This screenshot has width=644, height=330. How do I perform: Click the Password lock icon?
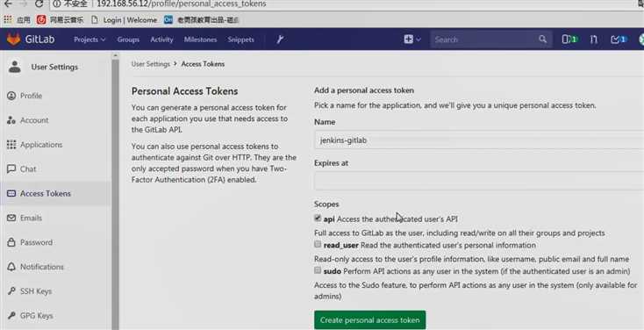11,242
